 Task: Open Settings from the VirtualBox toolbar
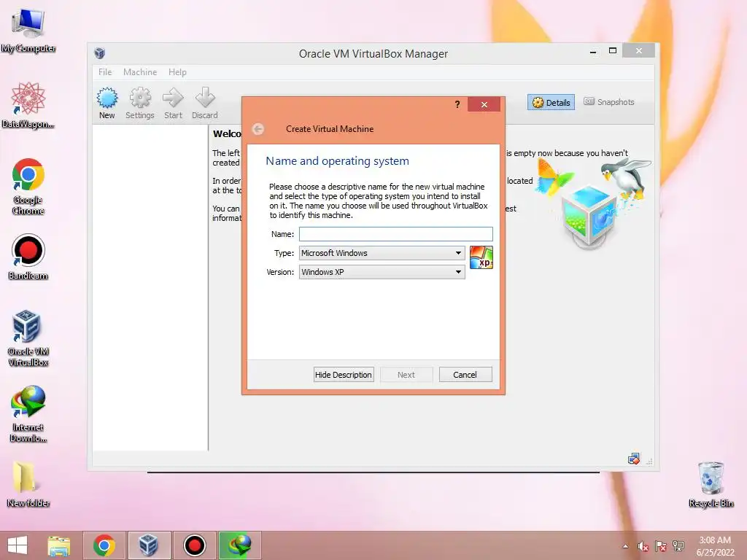click(x=139, y=104)
